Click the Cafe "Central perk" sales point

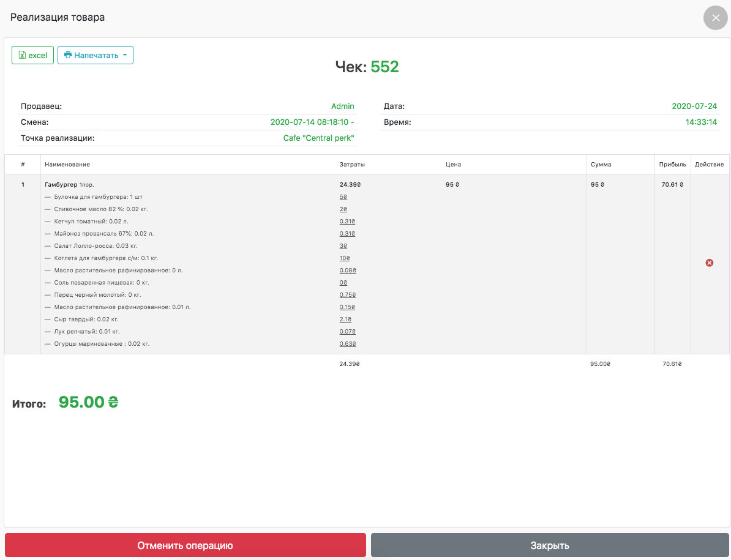(x=318, y=138)
